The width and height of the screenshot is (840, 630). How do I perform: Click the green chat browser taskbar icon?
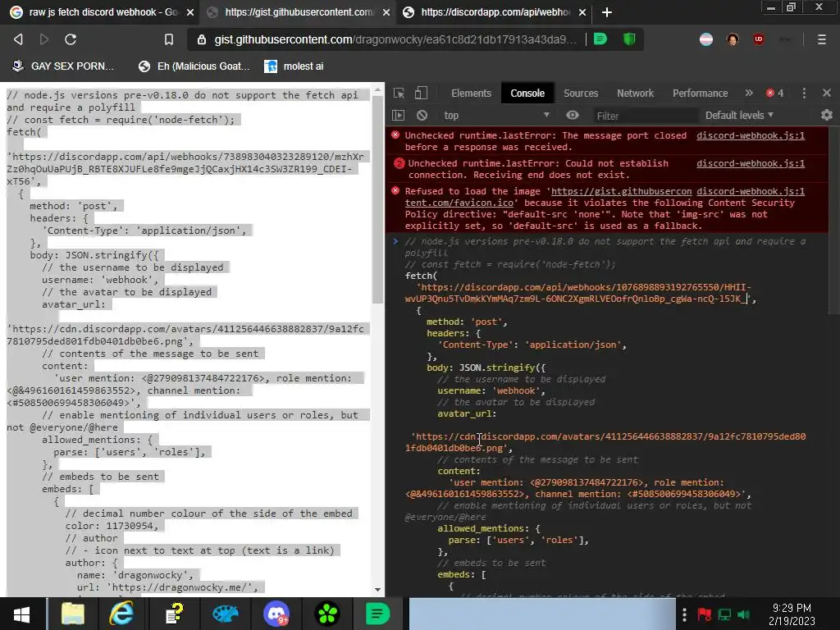tap(377, 614)
